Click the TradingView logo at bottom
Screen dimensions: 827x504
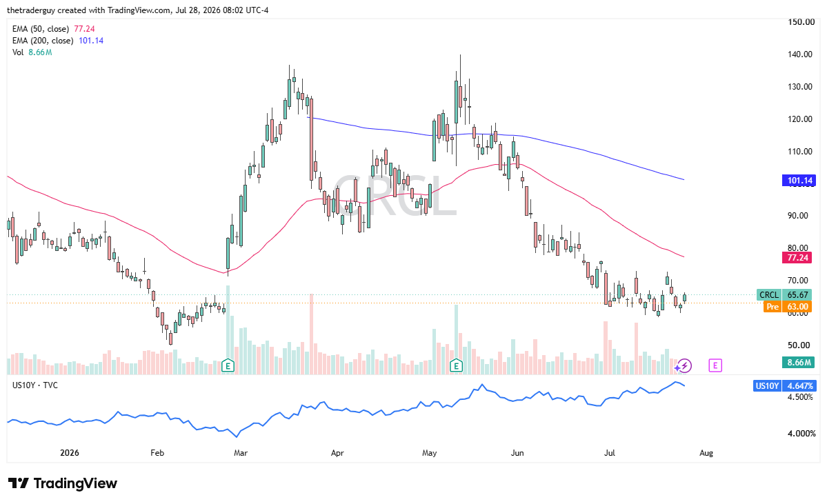point(62,483)
